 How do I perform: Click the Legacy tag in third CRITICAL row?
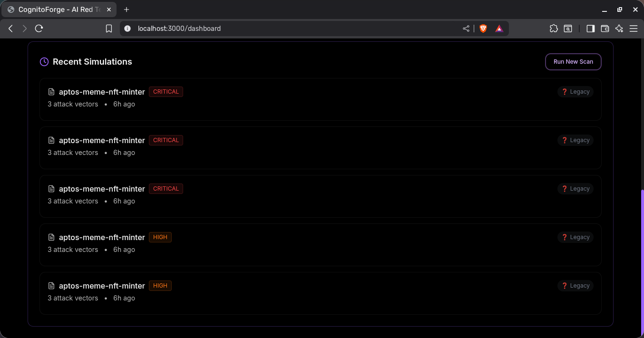576,189
